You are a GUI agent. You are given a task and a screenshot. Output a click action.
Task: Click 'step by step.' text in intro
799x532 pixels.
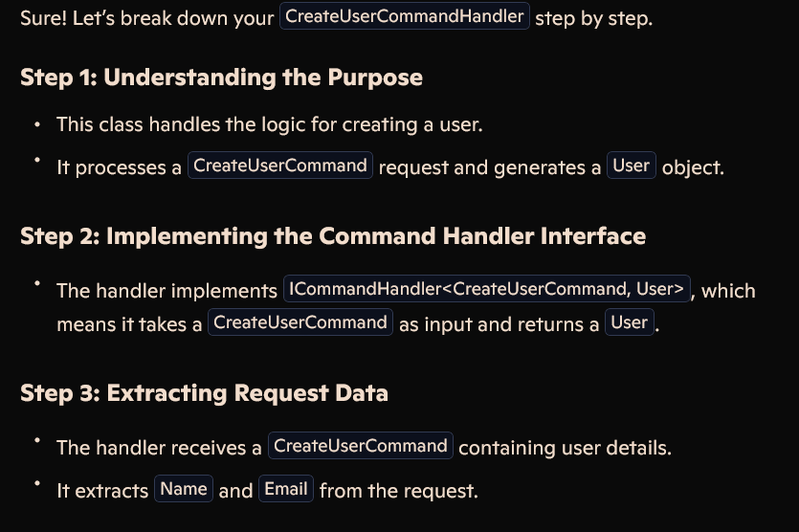tap(593, 18)
